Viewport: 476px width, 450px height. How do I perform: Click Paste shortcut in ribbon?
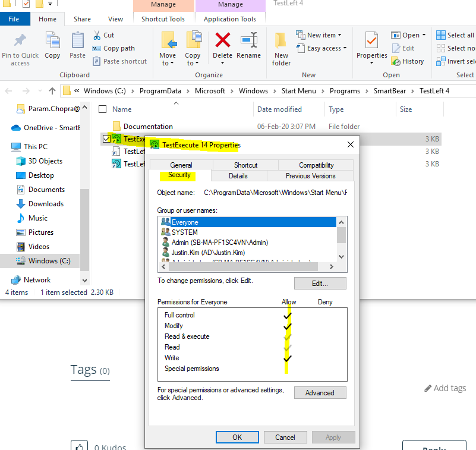[x=120, y=61]
